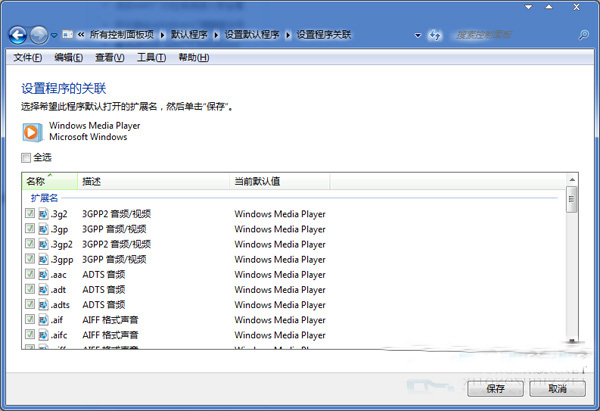Screen dimensions: 600x411
Task: Expand arrow after 设置默认程序 breadcrumb
Action: point(288,35)
